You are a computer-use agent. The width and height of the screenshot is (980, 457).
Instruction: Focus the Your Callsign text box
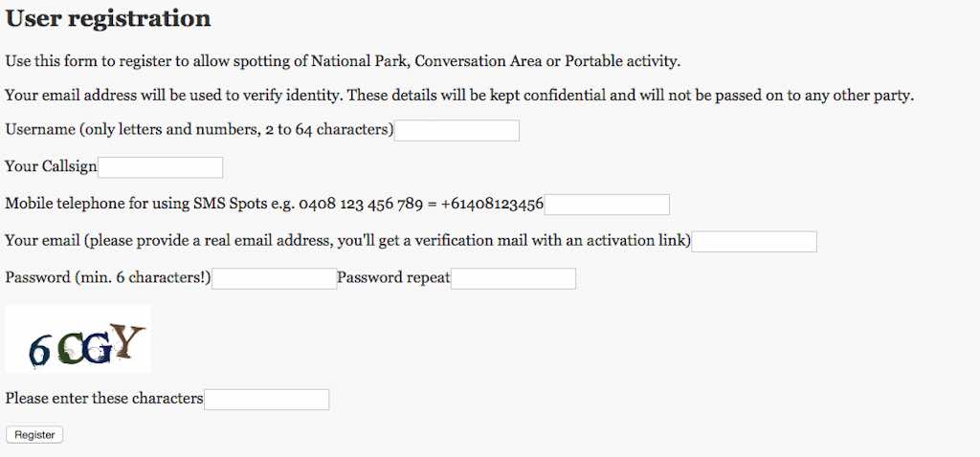161,167
